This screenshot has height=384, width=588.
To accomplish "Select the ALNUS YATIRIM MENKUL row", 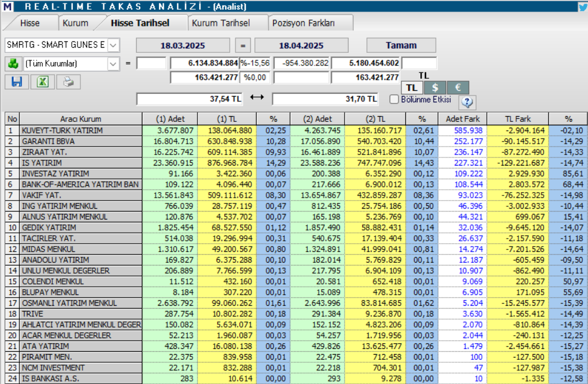I will click(296, 217).
